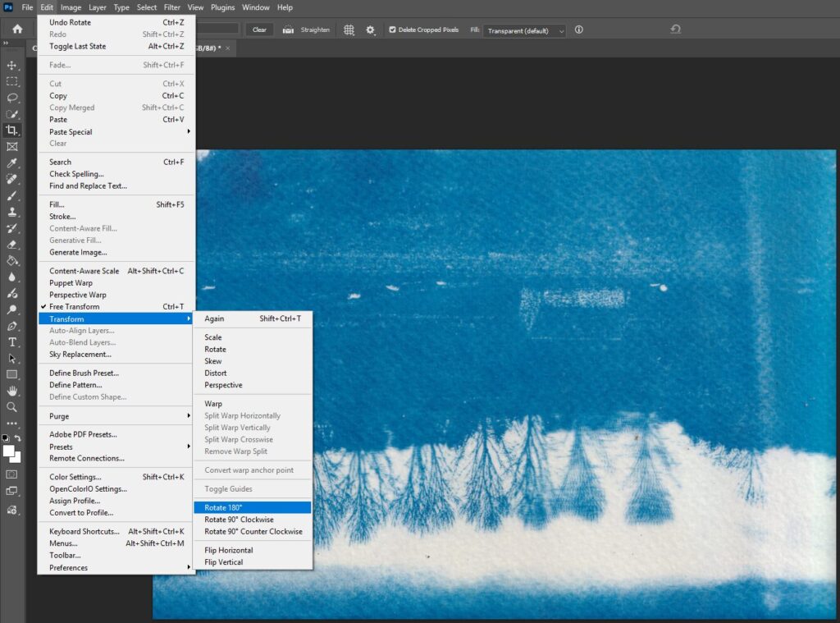840x623 pixels.
Task: Activate the Zoom tool
Action: (x=11, y=406)
